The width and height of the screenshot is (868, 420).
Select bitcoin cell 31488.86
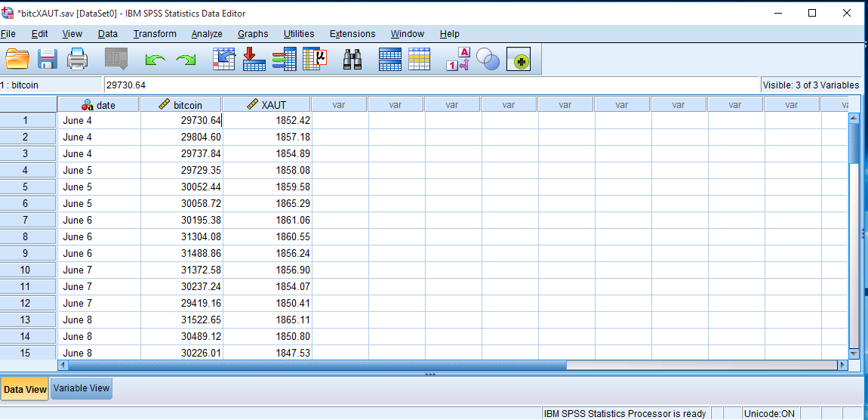[182, 253]
